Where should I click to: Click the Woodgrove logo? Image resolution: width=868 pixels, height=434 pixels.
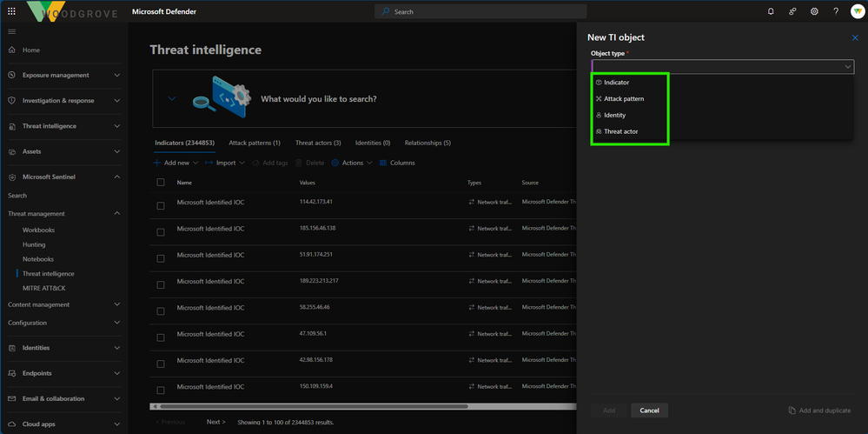point(72,11)
